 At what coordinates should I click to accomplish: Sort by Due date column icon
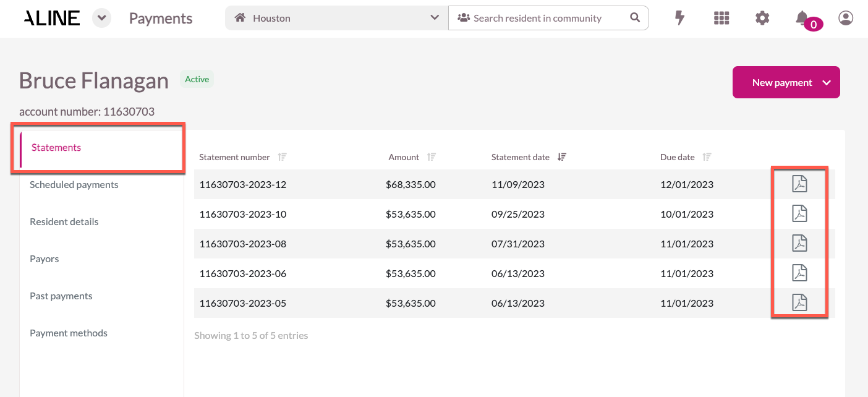coord(707,157)
